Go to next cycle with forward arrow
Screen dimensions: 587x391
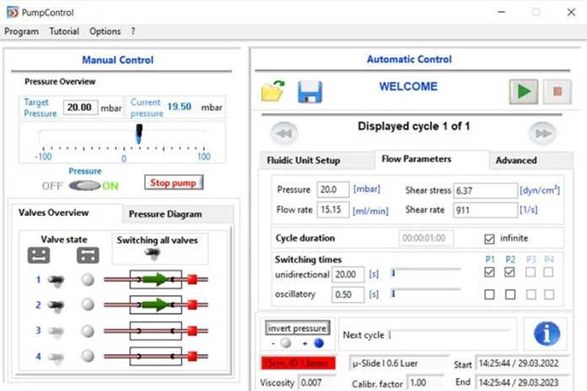543,133
